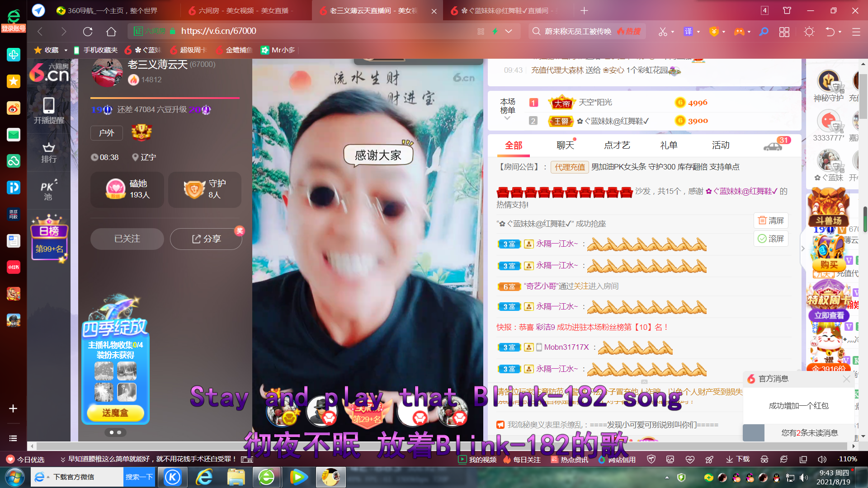Image resolution: width=868 pixels, height=488 pixels.
Task: Switch to the 全部 tab
Action: (514, 145)
